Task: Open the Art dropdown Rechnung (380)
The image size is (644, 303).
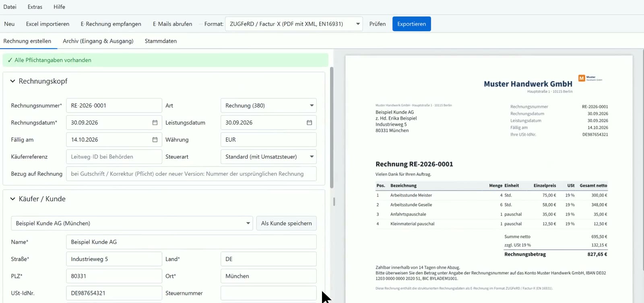Action: pos(268,106)
